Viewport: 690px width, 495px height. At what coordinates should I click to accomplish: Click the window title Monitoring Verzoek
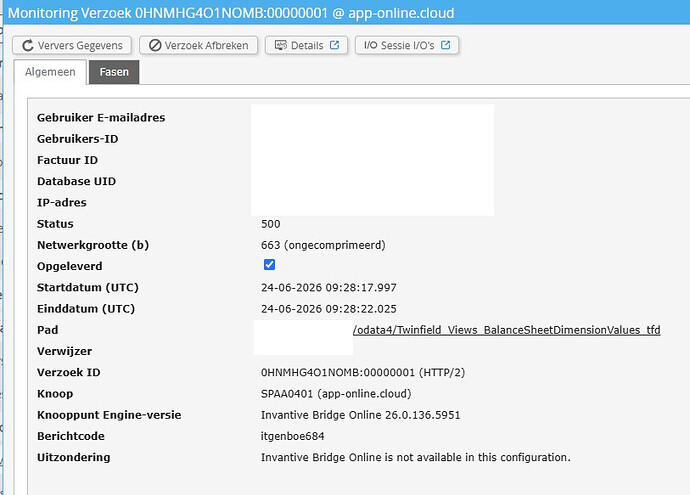pyautogui.click(x=231, y=13)
